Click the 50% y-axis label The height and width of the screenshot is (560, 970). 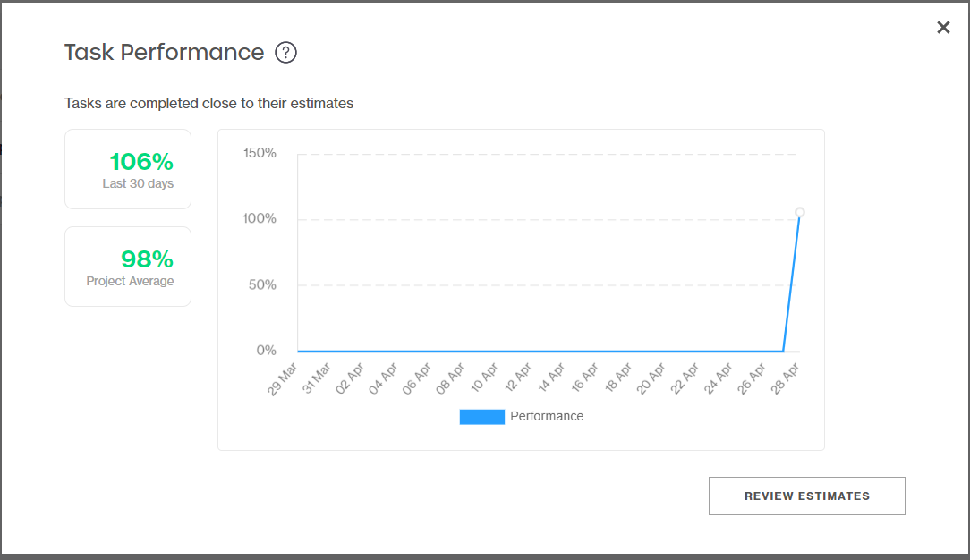(262, 285)
